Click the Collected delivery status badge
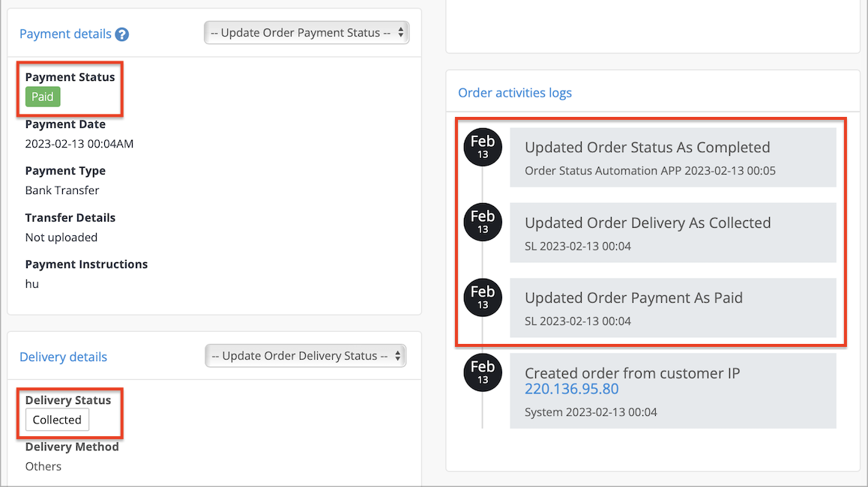Screen dimensions: 868x487 point(57,420)
